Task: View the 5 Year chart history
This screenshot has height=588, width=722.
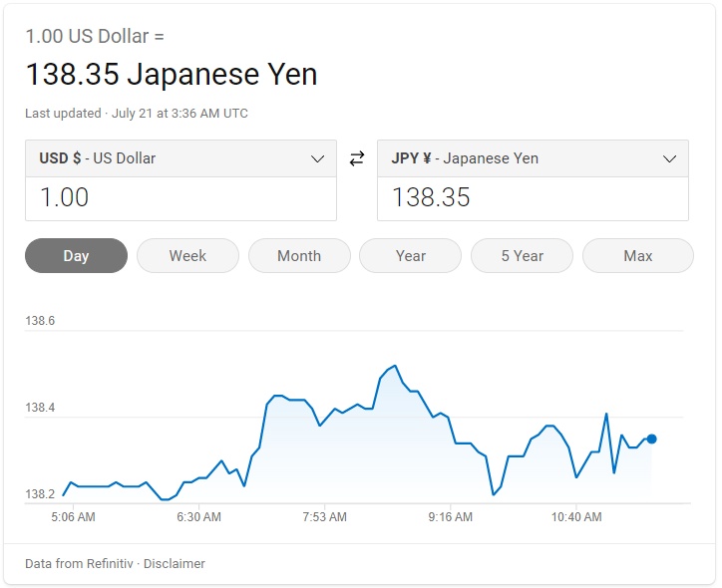Action: pyautogui.click(x=523, y=255)
